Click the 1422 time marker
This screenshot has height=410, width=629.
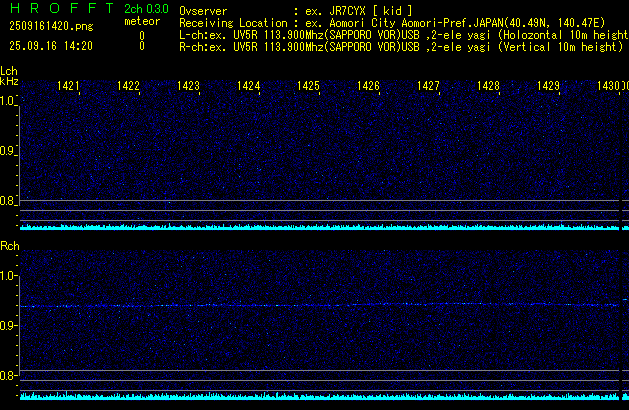pyautogui.click(x=128, y=86)
